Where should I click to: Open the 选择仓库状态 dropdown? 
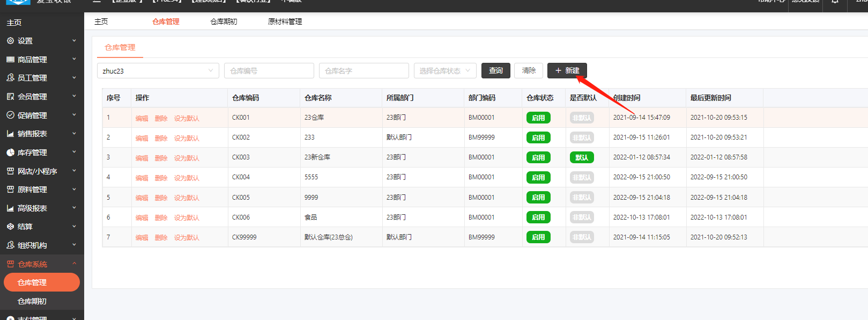click(444, 71)
